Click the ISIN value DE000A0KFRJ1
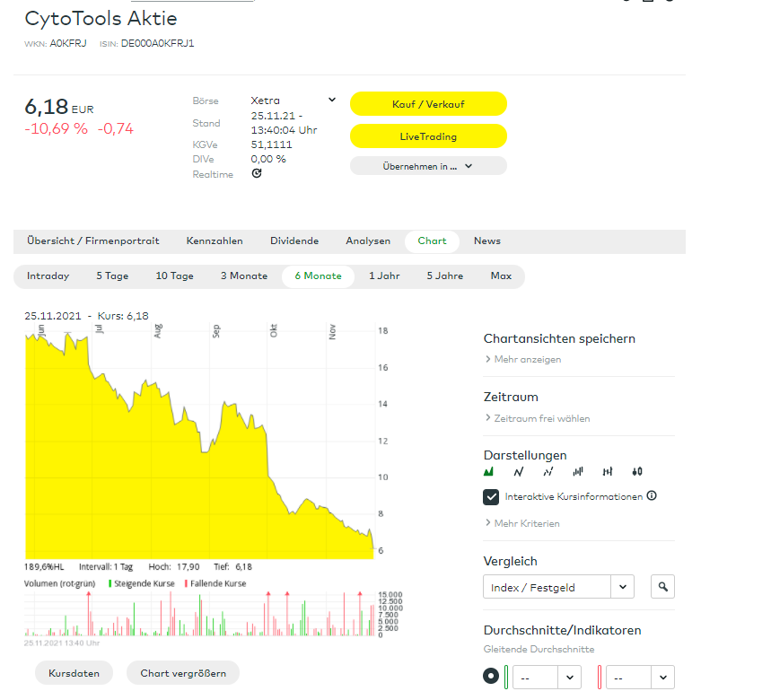The image size is (771, 700). click(x=157, y=43)
